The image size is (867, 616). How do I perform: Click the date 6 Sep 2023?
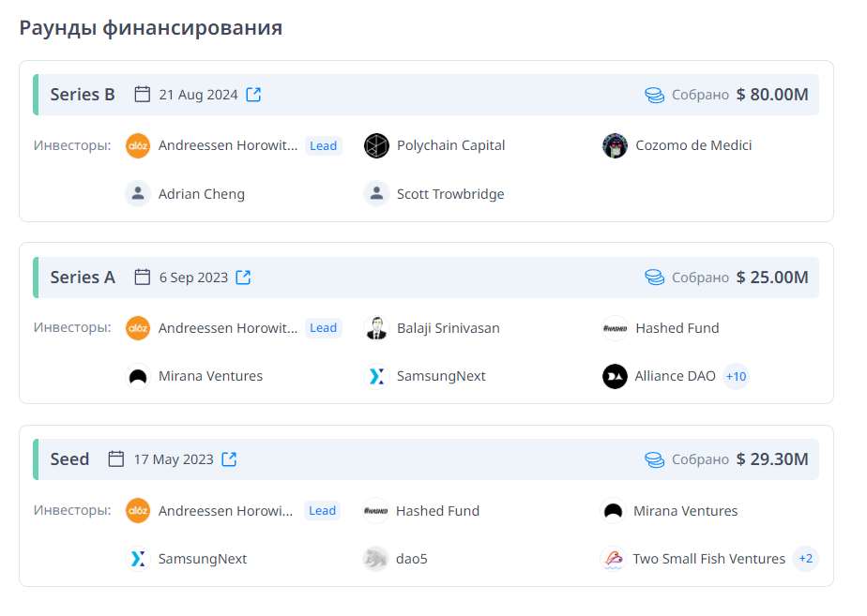click(193, 278)
